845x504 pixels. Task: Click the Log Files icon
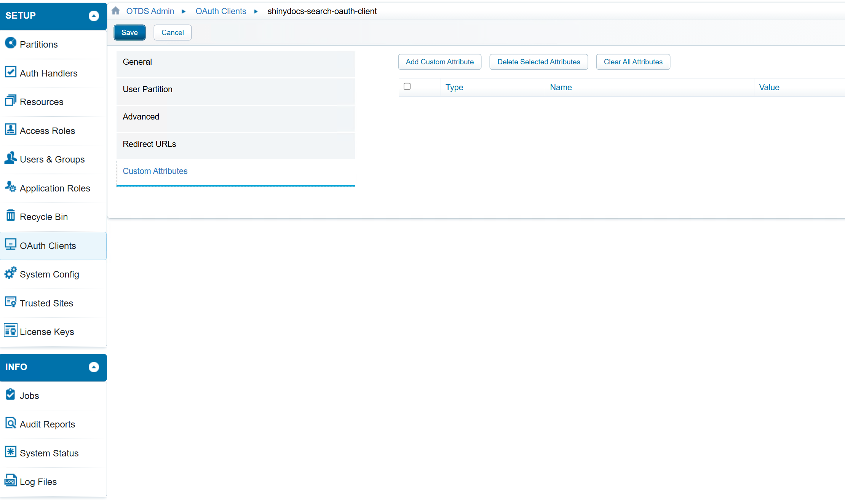(10, 480)
